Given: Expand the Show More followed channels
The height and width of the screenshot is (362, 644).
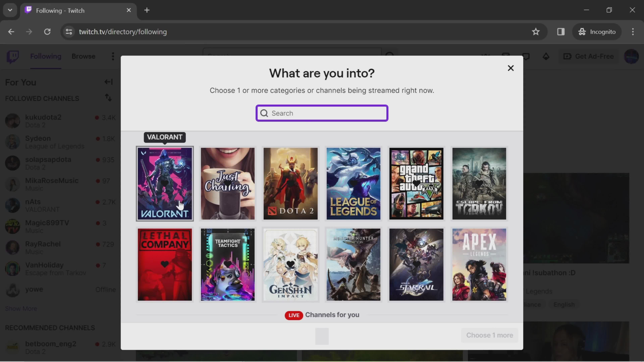Looking at the screenshot, I should [21, 308].
